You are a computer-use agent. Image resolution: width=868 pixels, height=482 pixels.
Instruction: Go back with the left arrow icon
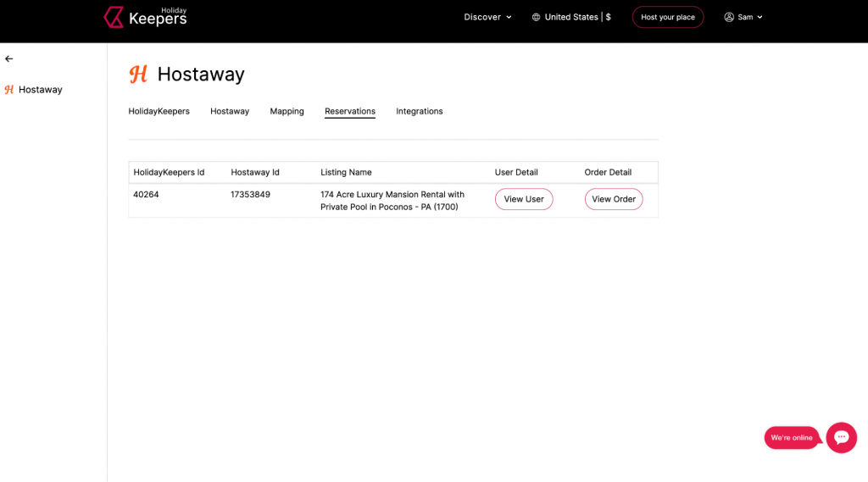(x=8, y=58)
